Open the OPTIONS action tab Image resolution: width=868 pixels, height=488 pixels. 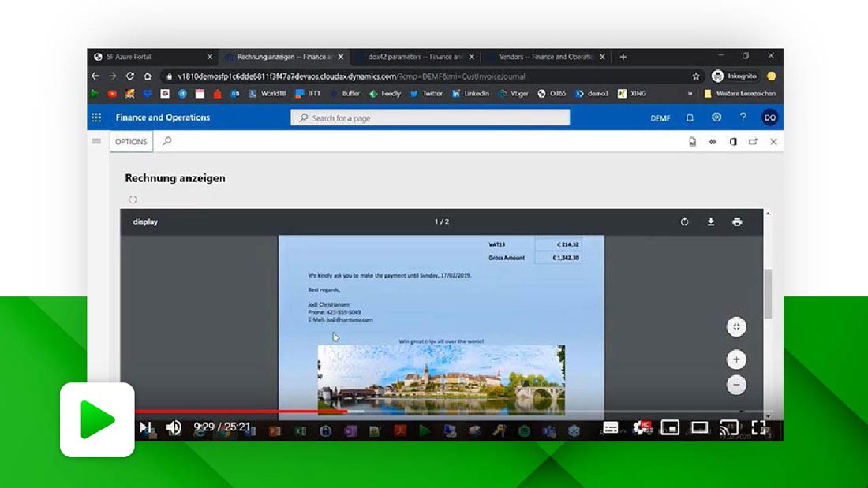[131, 142]
